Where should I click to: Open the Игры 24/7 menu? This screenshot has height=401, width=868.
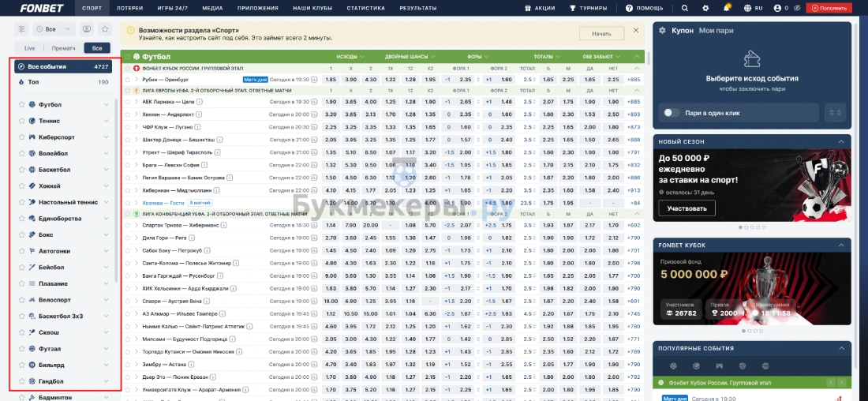click(173, 9)
